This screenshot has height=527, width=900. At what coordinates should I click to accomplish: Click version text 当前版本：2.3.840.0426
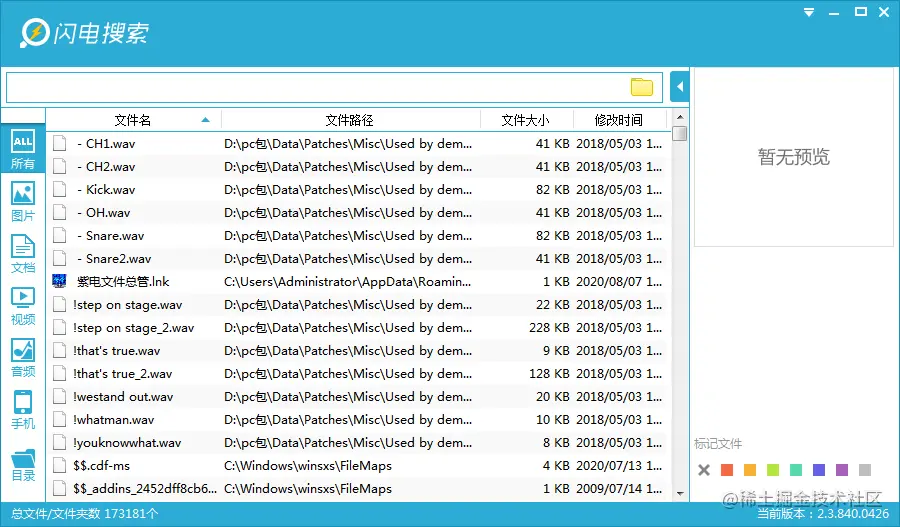point(823,514)
